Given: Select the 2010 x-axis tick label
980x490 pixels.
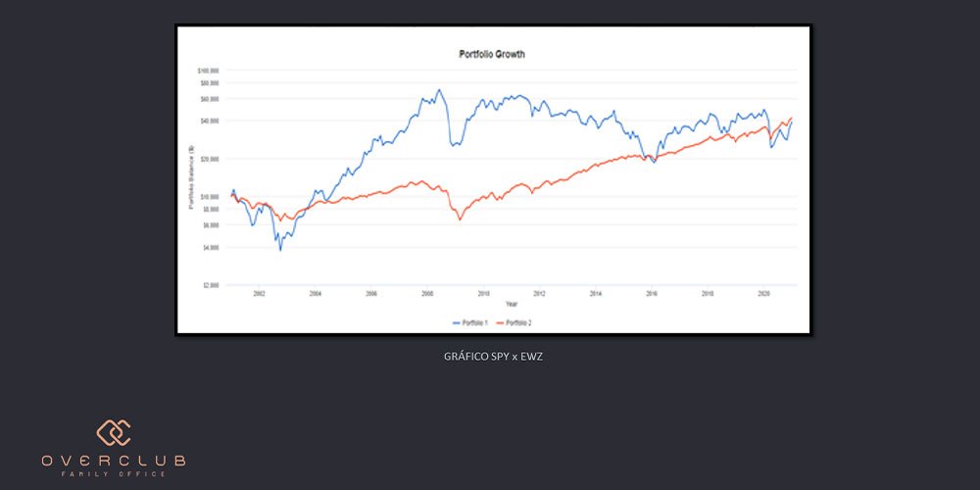Looking at the screenshot, I should coord(483,293).
